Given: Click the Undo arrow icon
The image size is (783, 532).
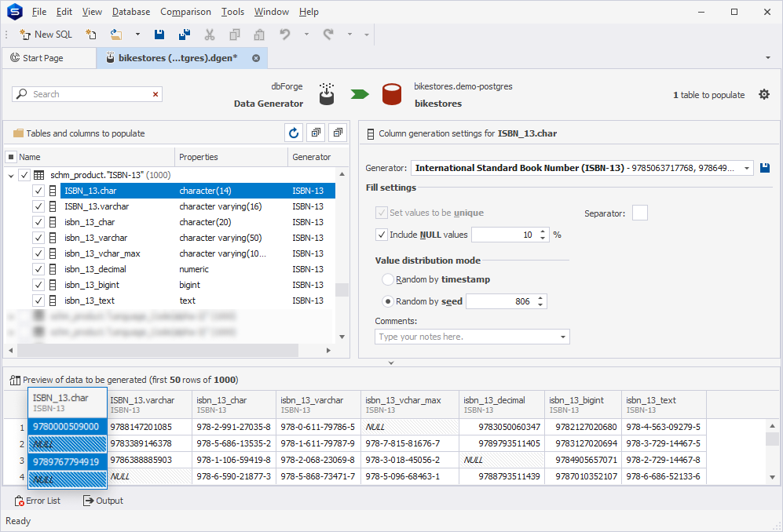Looking at the screenshot, I should [x=284, y=35].
